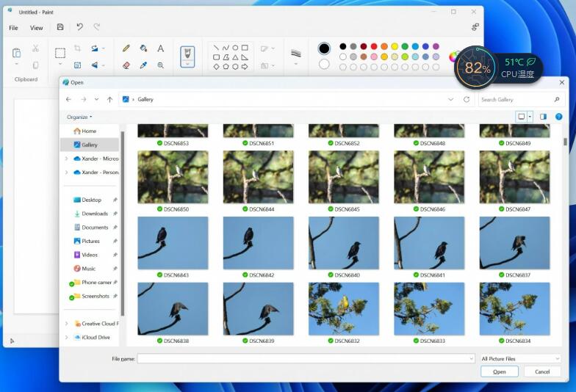Open Desktop in the navigation pane

pyautogui.click(x=91, y=200)
